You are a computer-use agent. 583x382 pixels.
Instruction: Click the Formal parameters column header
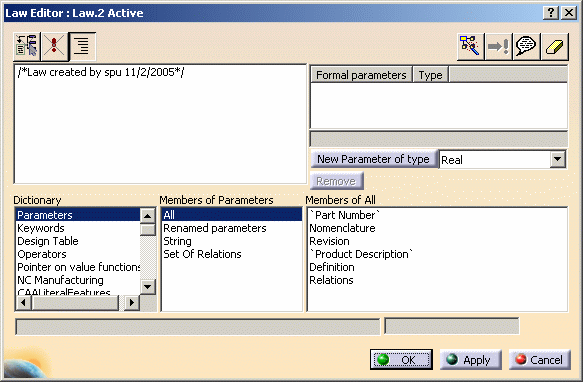point(361,75)
